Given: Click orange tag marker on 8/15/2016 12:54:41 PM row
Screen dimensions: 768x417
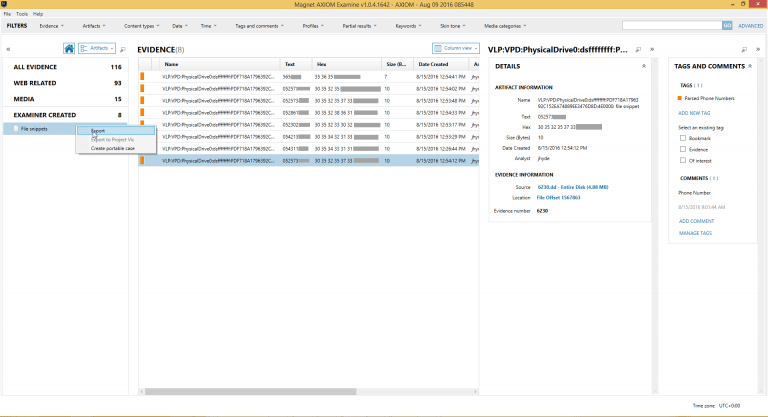Looking at the screenshot, I should pyautogui.click(x=142, y=76).
